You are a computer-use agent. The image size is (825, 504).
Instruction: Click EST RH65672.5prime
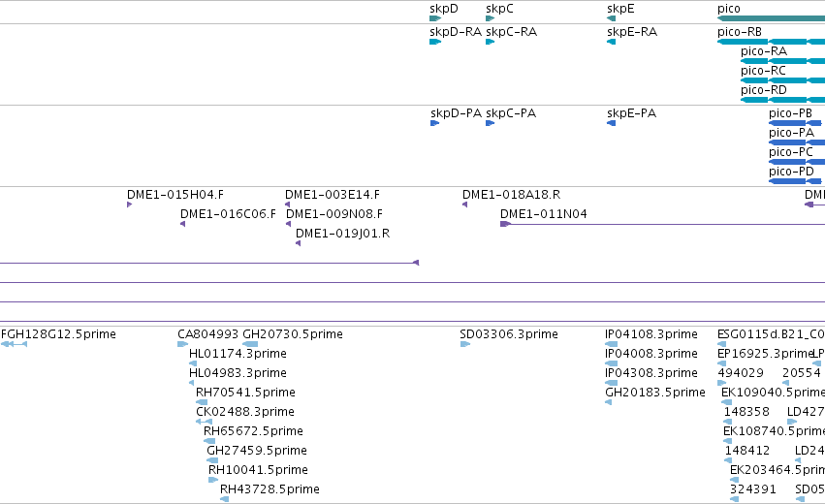click(x=209, y=441)
